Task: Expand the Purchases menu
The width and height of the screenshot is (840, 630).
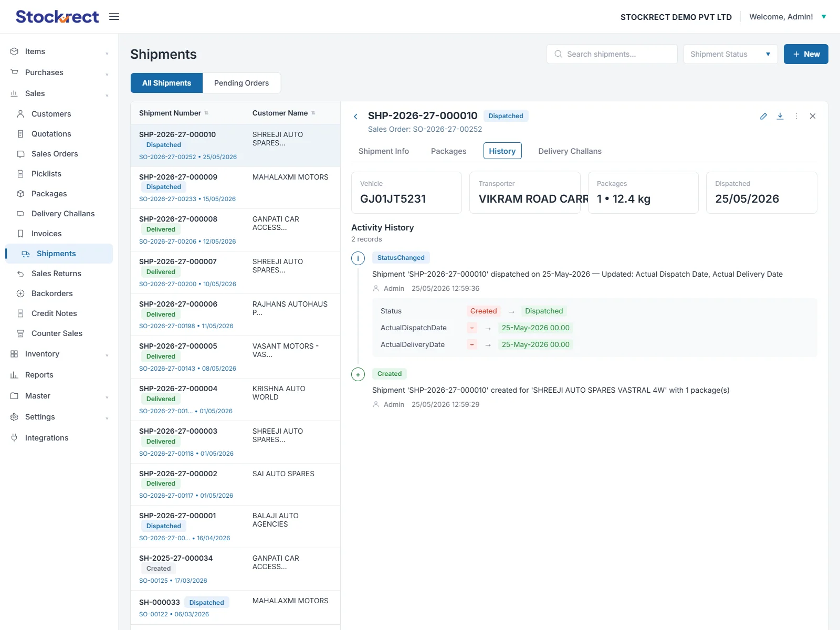Action: [x=59, y=72]
